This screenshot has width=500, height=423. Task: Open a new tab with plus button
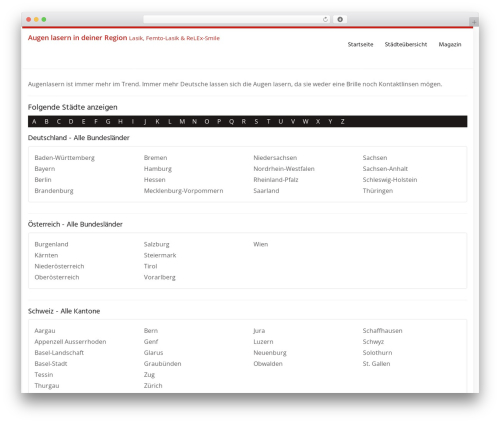tap(474, 22)
